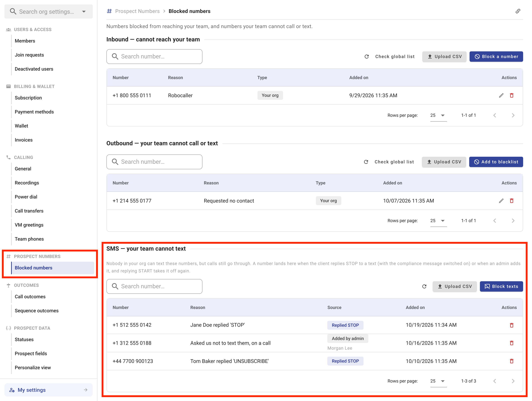Click Replied STOP badge for Jane Doe row

(x=345, y=325)
